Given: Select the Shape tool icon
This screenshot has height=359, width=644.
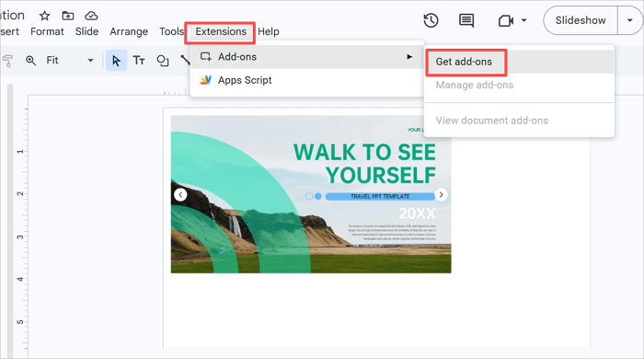Looking at the screenshot, I should click(x=163, y=61).
